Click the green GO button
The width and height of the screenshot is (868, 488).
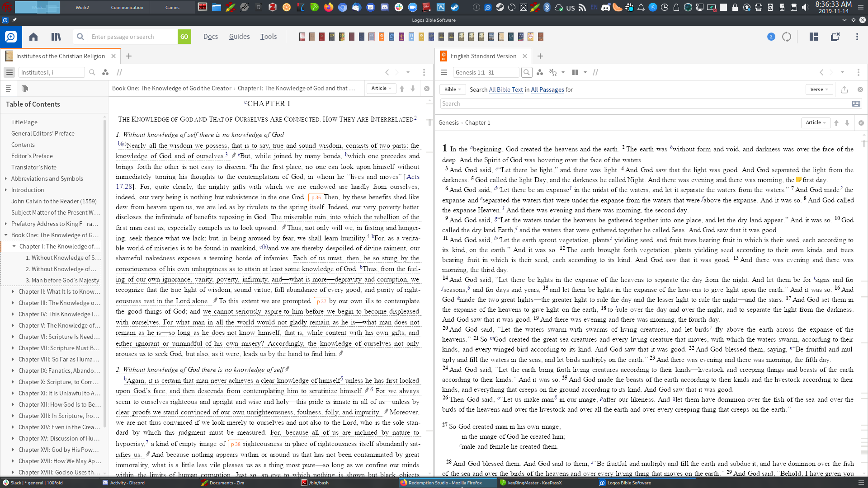(184, 37)
